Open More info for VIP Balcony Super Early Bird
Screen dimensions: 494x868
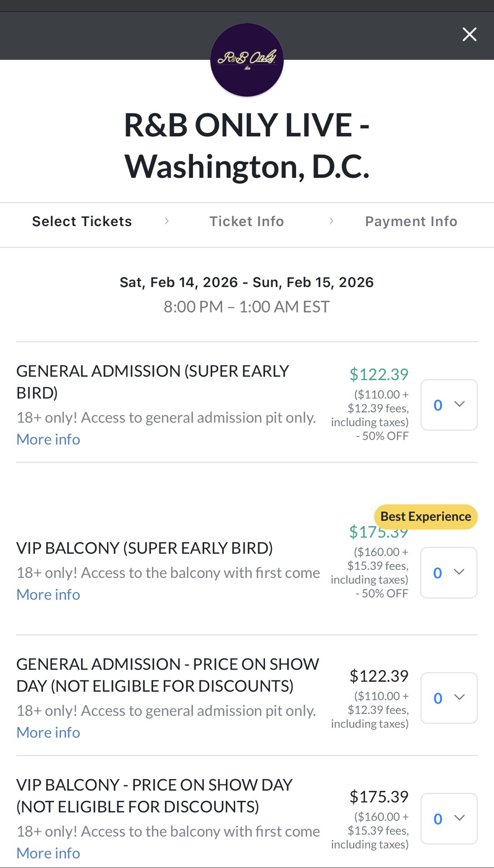tap(48, 595)
